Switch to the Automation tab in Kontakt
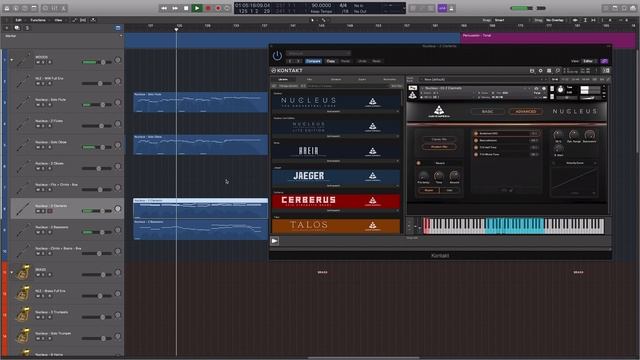 [x=389, y=80]
